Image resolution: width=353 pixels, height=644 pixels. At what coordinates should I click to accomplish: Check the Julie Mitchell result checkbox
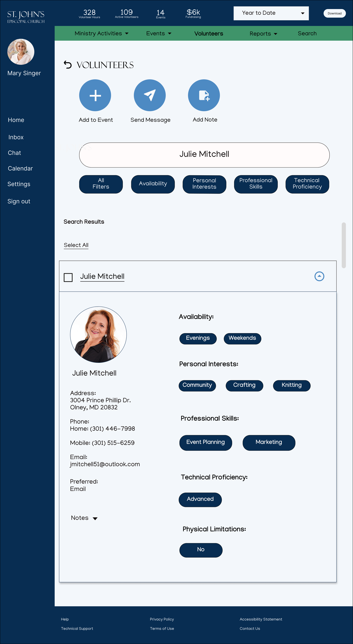pyautogui.click(x=68, y=277)
